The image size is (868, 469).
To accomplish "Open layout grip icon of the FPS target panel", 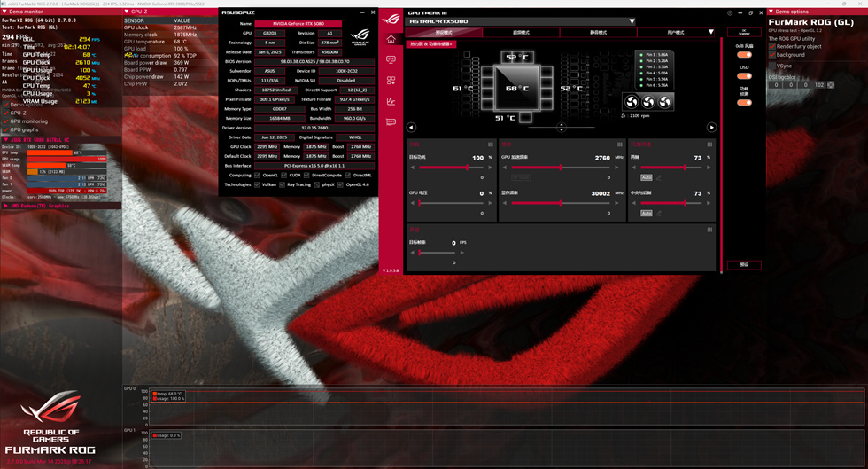I will point(709,230).
